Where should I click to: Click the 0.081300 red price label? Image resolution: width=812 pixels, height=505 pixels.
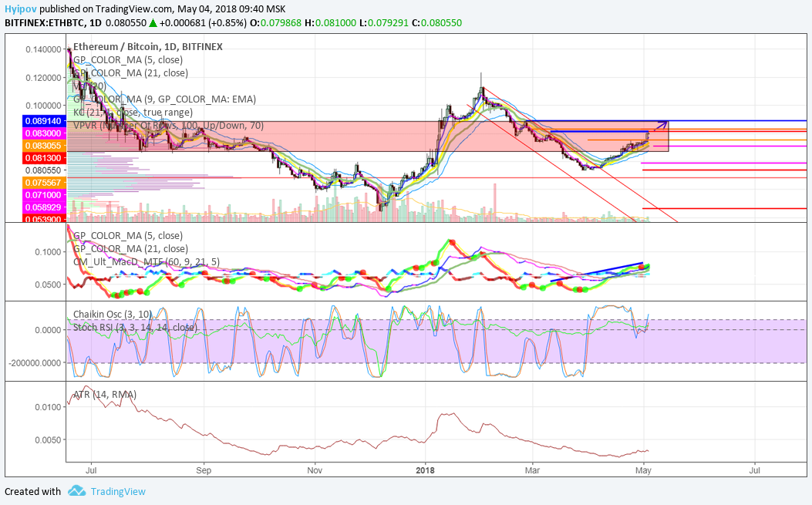click(44, 158)
